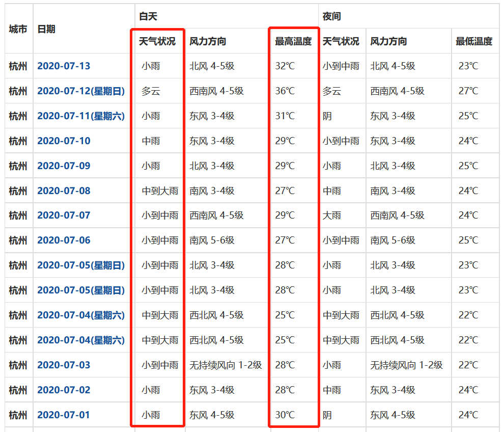
Task: Click the 白天 column group header
Action: point(148,17)
